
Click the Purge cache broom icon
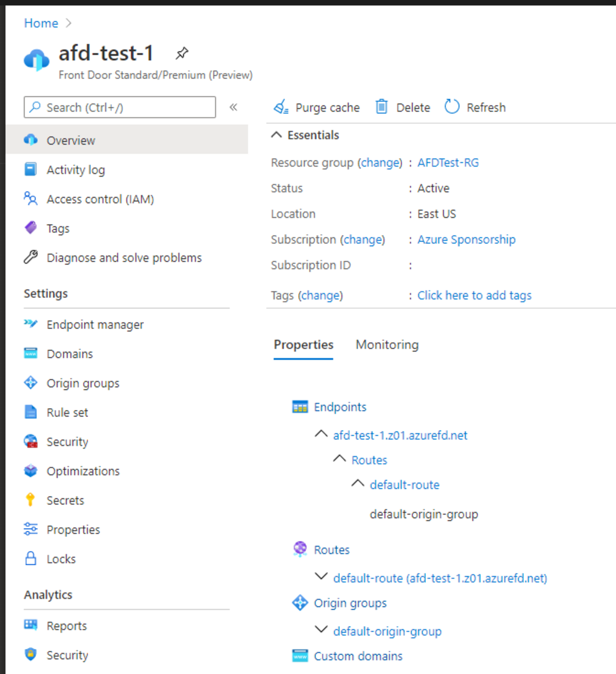pyautogui.click(x=281, y=107)
